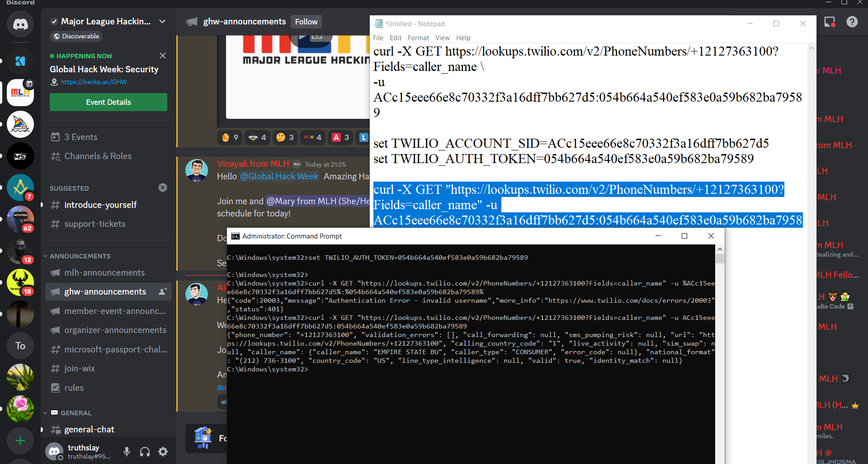Open the general-chat channel
Screen dimensions: 868x464
point(108,429)
